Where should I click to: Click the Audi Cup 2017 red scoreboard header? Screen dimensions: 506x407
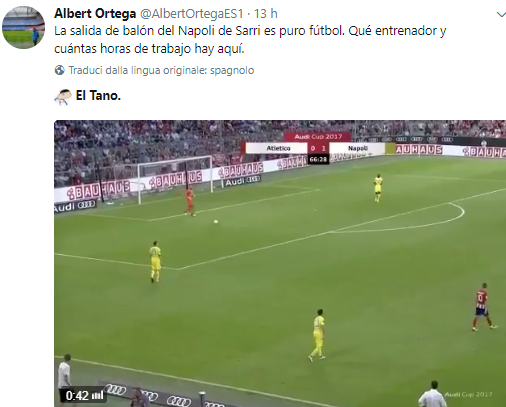[318, 137]
